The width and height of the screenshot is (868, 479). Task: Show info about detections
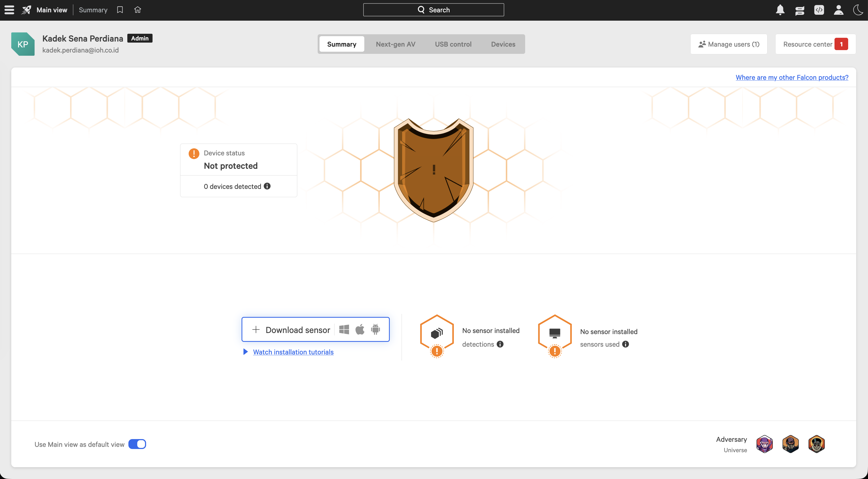[x=500, y=344]
